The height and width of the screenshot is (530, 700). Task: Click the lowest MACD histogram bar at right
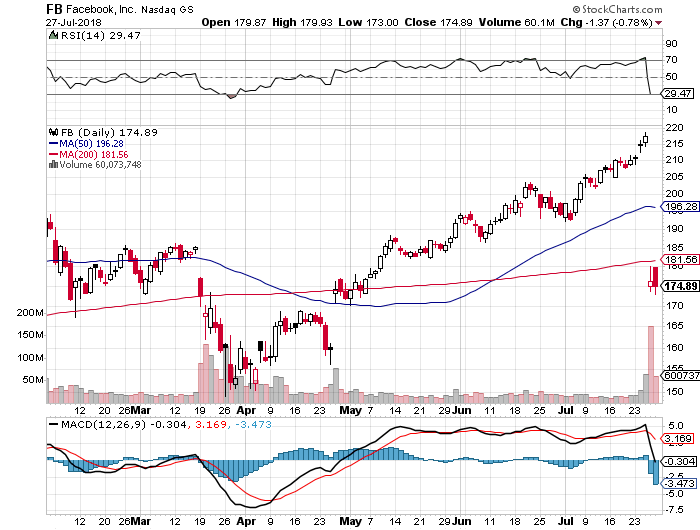point(656,472)
